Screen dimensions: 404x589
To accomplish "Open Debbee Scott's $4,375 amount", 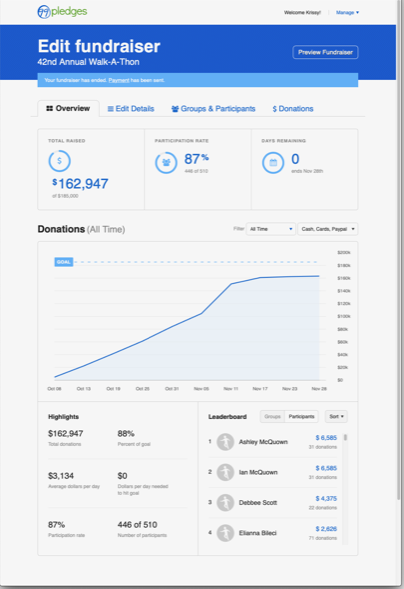I will click(326, 498).
